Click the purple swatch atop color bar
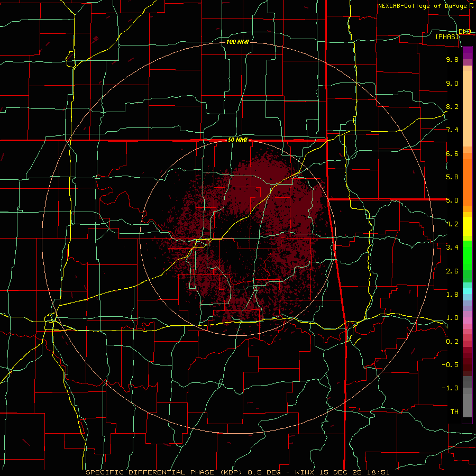 (x=467, y=53)
